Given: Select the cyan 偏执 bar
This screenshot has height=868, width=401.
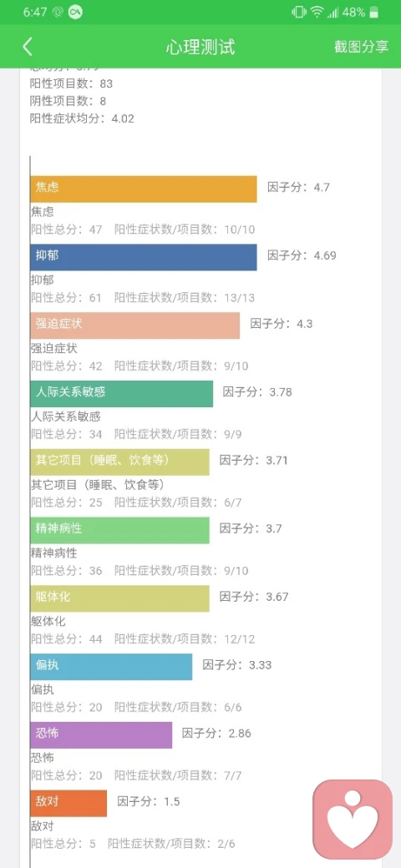Looking at the screenshot, I should (111, 667).
